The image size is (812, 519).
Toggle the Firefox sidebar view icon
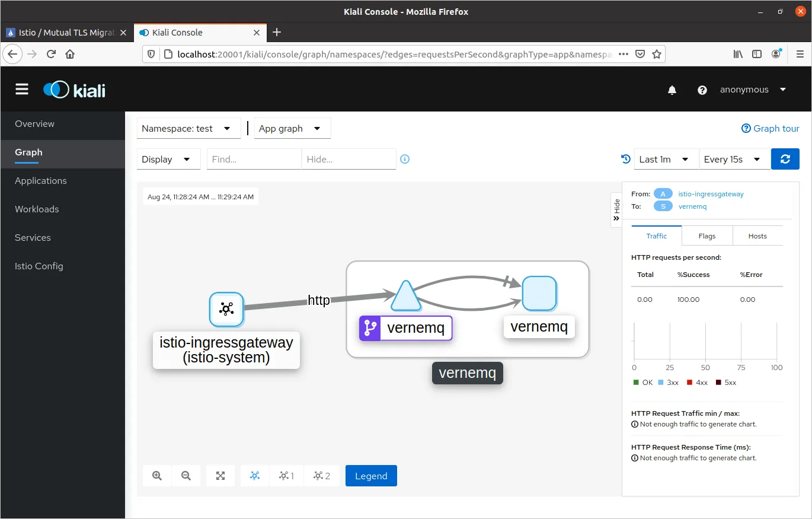pos(757,54)
